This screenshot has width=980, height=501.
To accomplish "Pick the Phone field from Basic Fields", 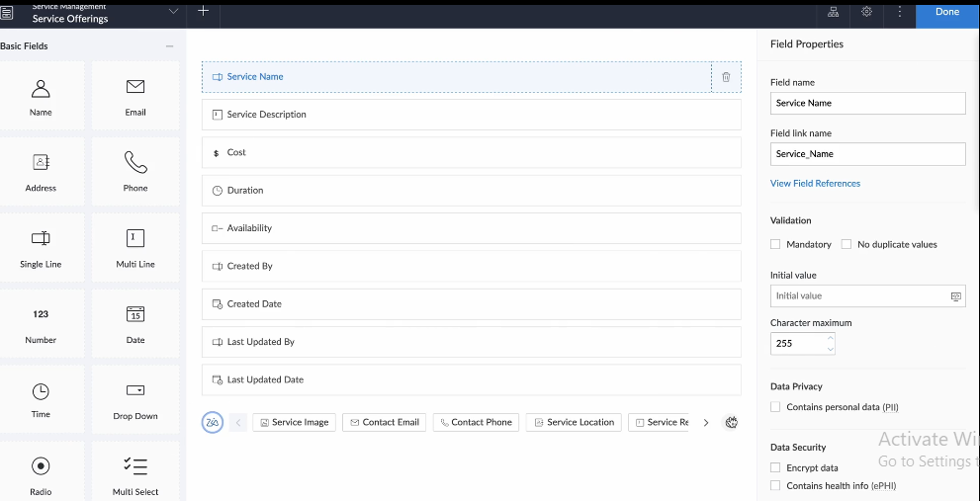I will pyautogui.click(x=135, y=171).
